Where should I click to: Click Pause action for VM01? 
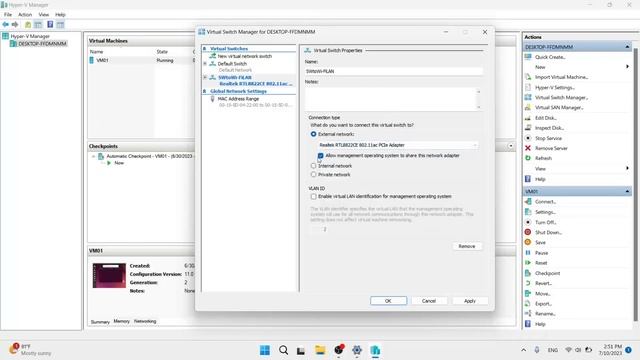(541, 253)
